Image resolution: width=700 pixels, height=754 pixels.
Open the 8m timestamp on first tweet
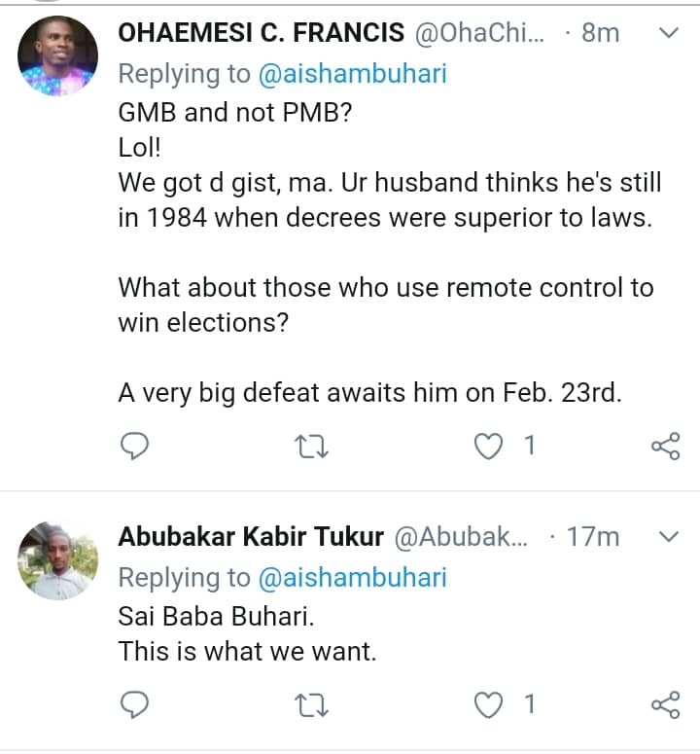pyautogui.click(x=600, y=33)
